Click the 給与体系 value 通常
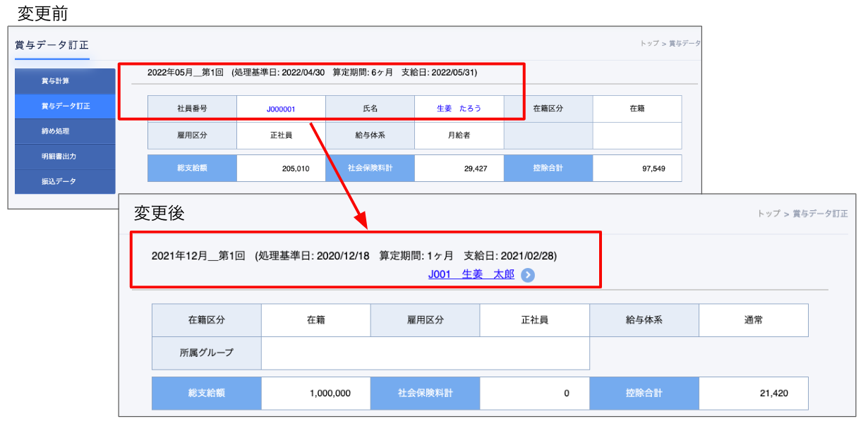868x433 pixels. pyautogui.click(x=753, y=320)
